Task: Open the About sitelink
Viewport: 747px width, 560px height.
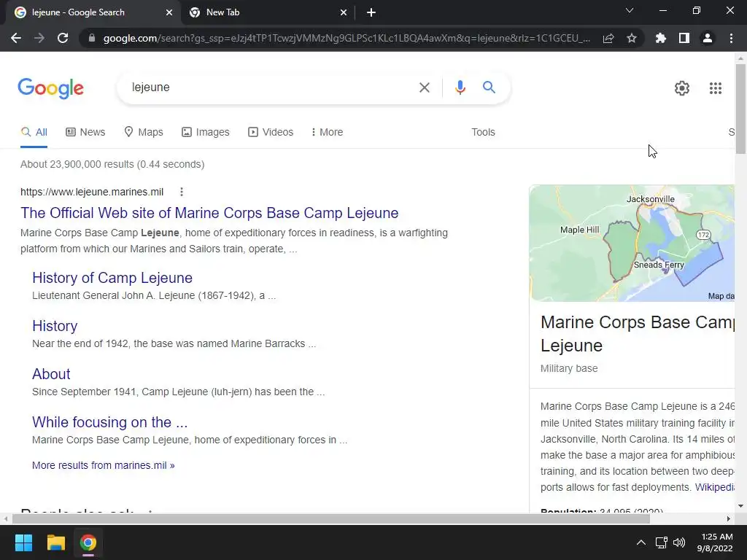Action: tap(51, 374)
